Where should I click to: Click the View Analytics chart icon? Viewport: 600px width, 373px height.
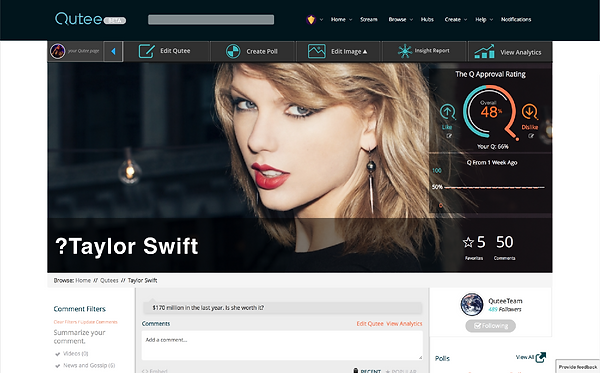pyautogui.click(x=484, y=52)
